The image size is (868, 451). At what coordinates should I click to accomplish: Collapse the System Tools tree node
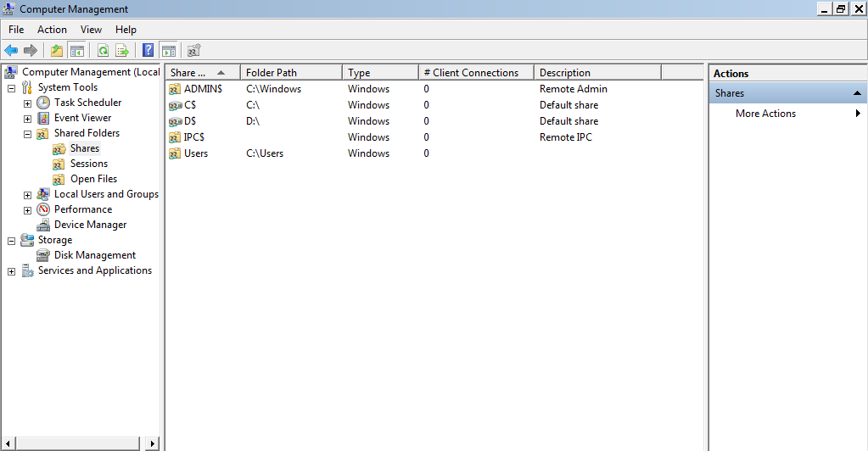tap(11, 88)
